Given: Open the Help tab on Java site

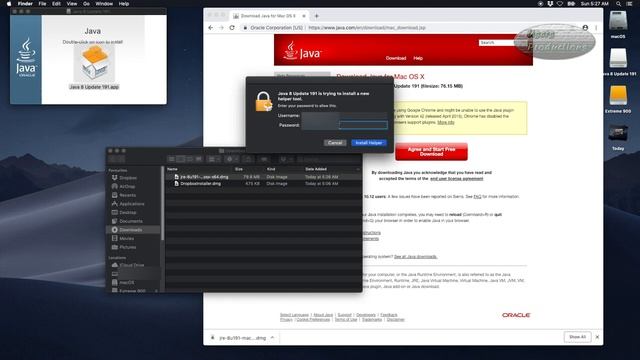Looking at the screenshot, I should point(418,58).
